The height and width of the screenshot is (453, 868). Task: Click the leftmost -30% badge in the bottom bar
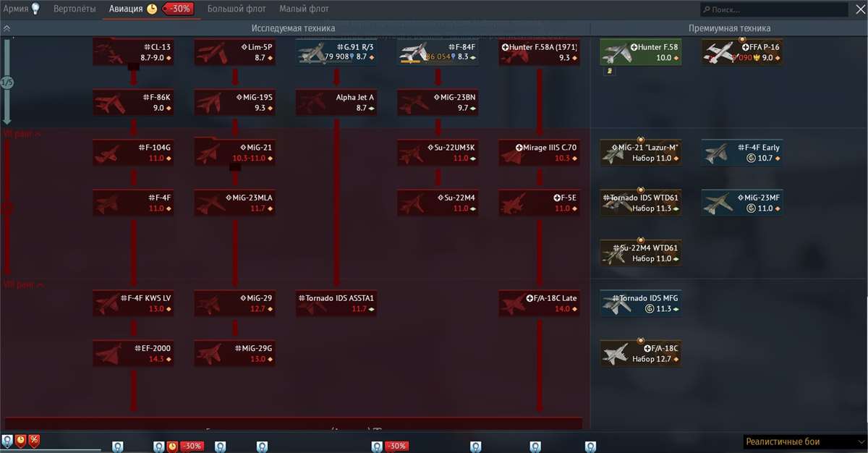click(x=190, y=446)
